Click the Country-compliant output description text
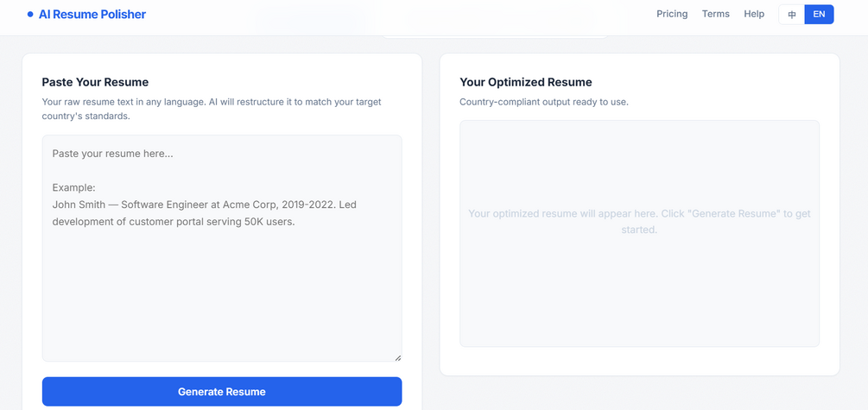The width and height of the screenshot is (868, 410). point(544,103)
